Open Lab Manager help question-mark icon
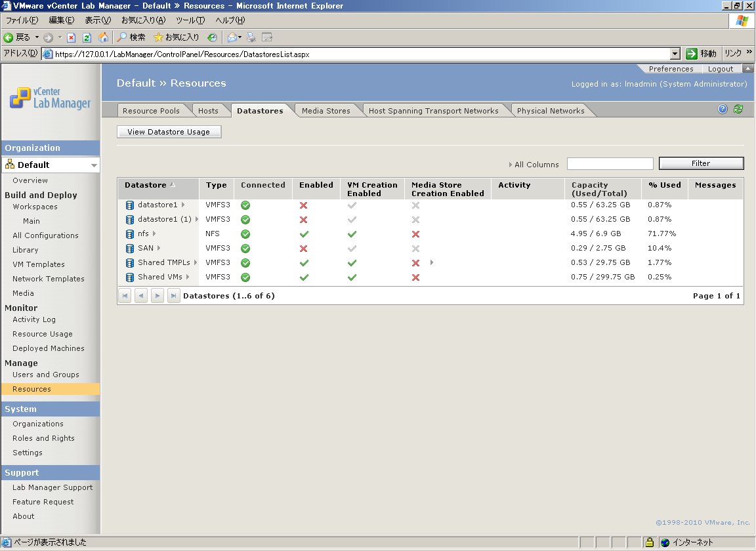The height and width of the screenshot is (551, 756). [723, 109]
